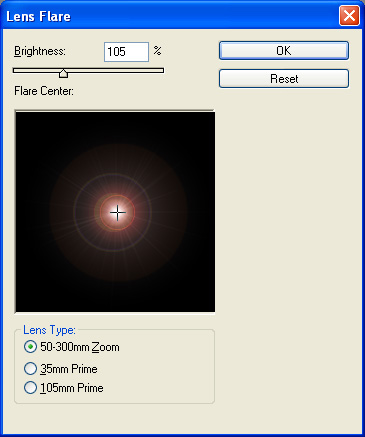Click the Reset button

coord(284,79)
